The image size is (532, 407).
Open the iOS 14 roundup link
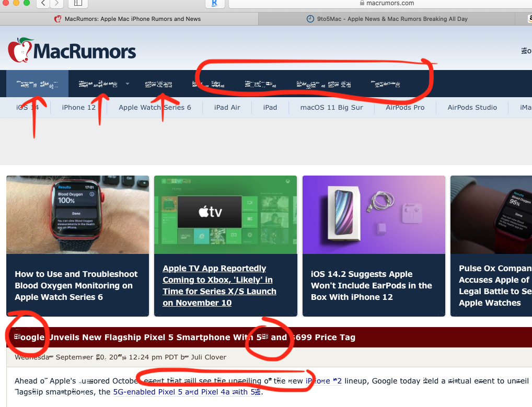coord(28,108)
